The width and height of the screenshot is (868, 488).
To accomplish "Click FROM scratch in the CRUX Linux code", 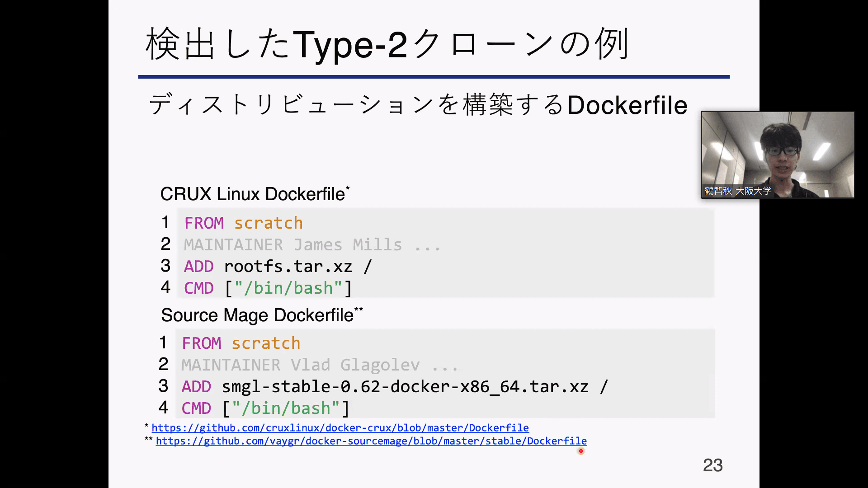I will 243,223.
